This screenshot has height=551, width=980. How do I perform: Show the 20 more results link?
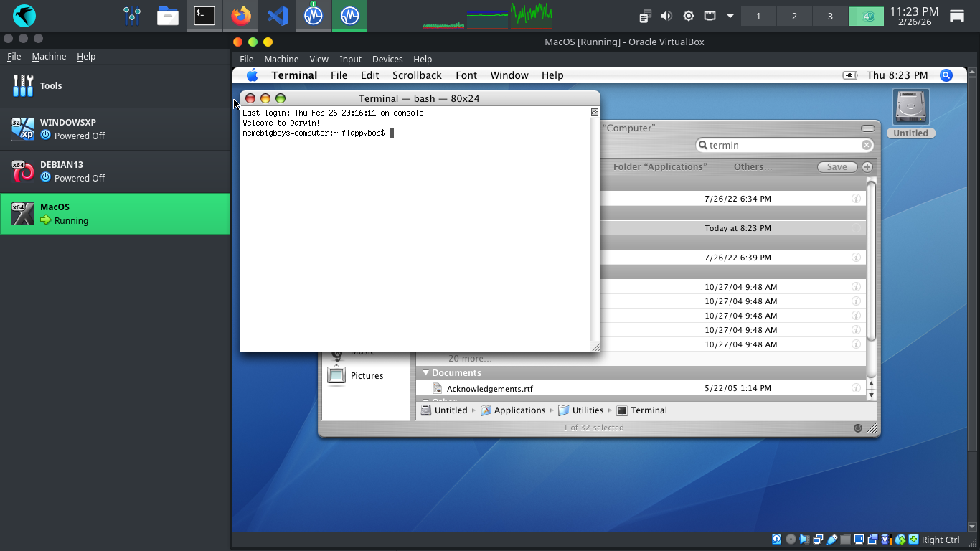click(470, 358)
